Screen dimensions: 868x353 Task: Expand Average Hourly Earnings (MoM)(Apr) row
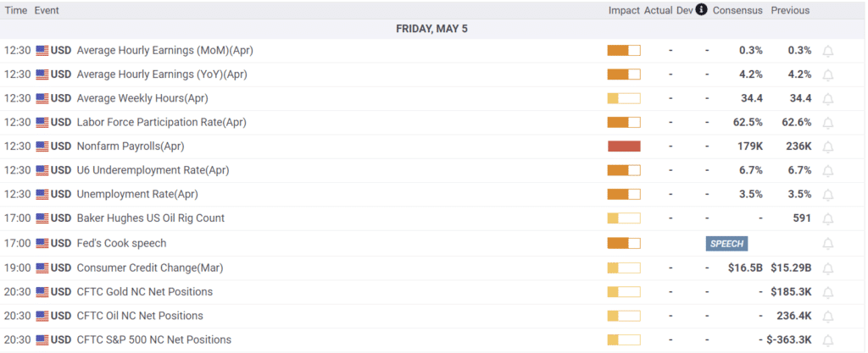pyautogui.click(x=164, y=51)
